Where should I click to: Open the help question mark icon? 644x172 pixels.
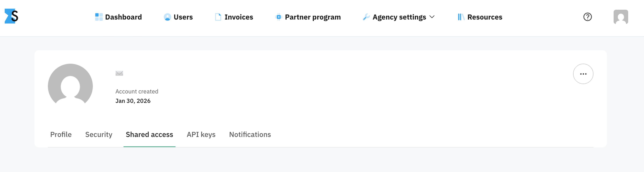[587, 17]
